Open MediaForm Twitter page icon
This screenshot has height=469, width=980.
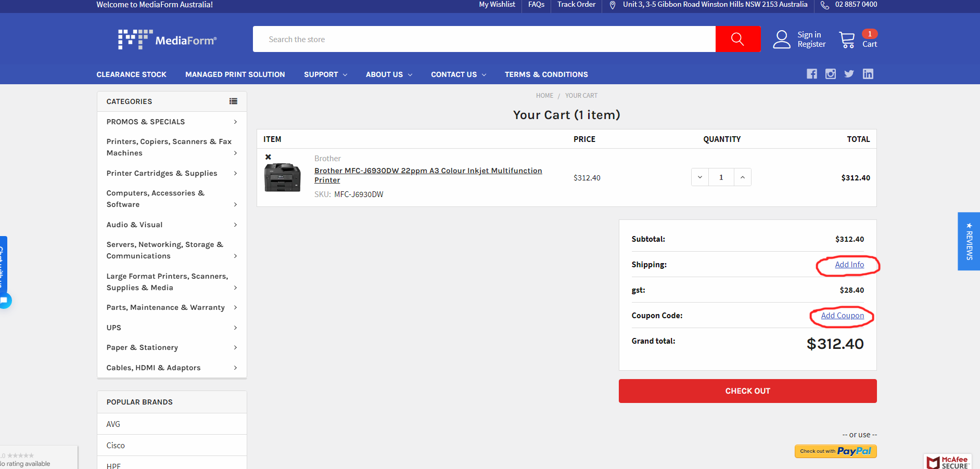pos(849,74)
